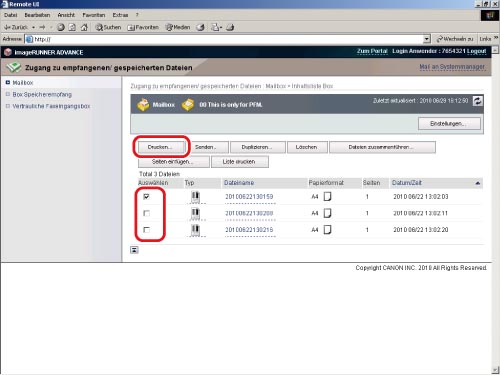The height and width of the screenshot is (375, 500).
Task: Click the document type icon for file 20100622130159
Action: point(195,197)
